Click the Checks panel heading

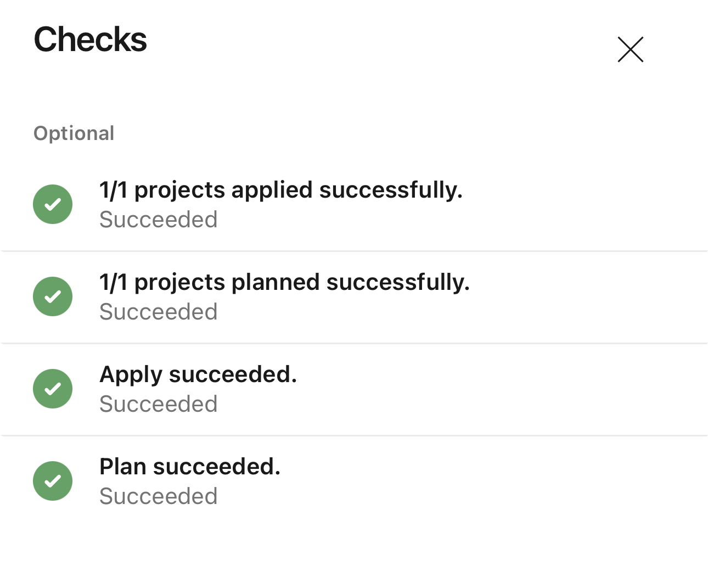[x=91, y=40]
